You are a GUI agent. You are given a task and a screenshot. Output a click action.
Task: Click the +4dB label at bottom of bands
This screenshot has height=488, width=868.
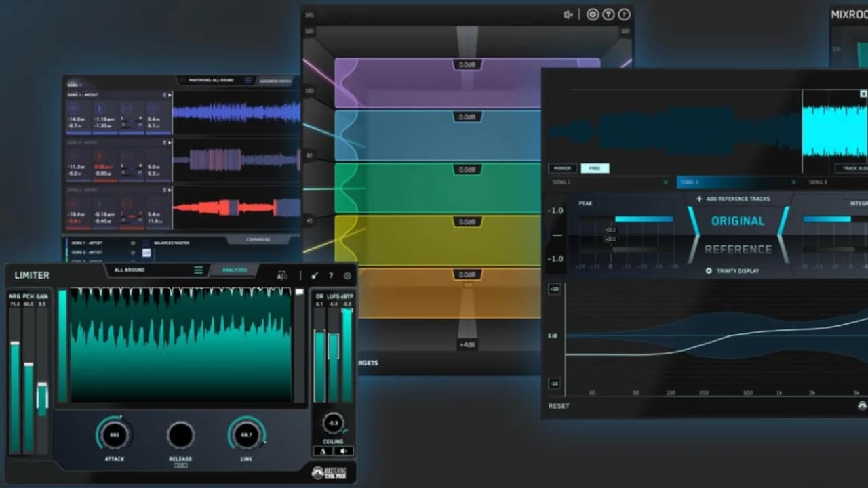point(468,344)
